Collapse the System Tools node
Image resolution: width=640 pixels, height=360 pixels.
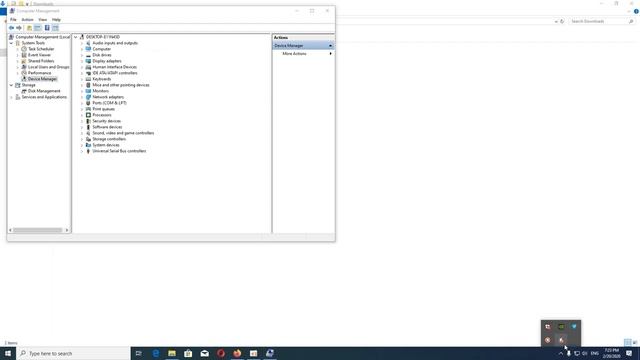[11, 43]
